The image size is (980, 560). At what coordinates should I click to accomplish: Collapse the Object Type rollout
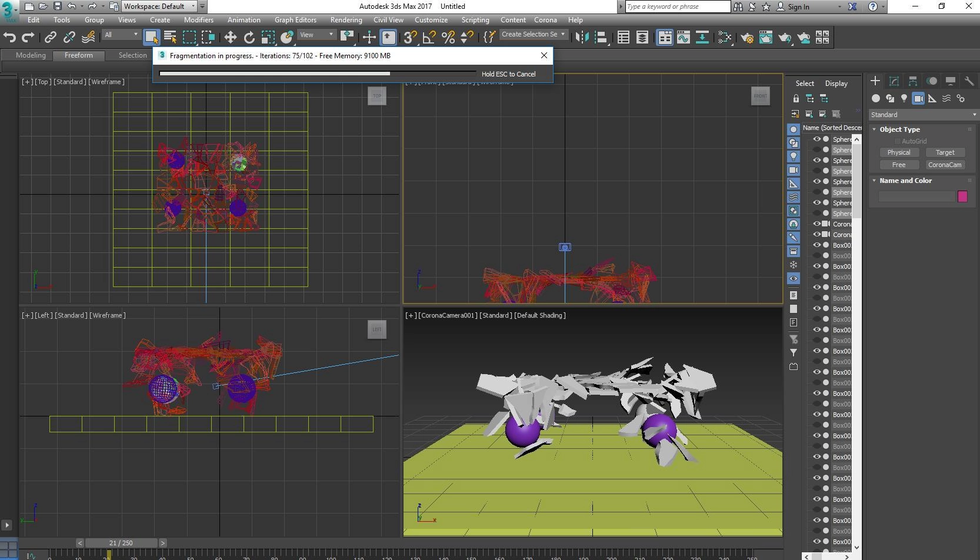874,129
